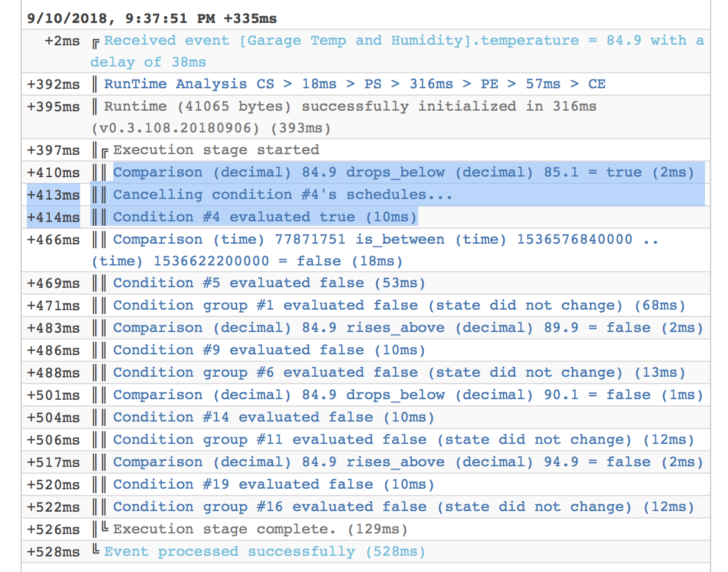Click the Received event Garage Temp and Humidity line

click(398, 51)
